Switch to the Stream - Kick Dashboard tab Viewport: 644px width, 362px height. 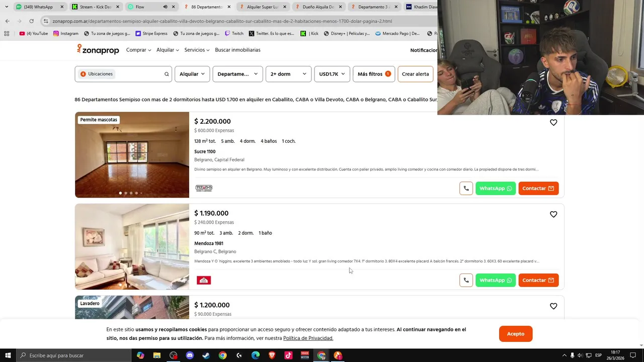click(96, 7)
